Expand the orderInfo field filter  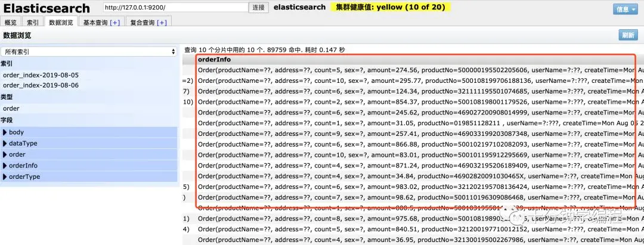89,165
